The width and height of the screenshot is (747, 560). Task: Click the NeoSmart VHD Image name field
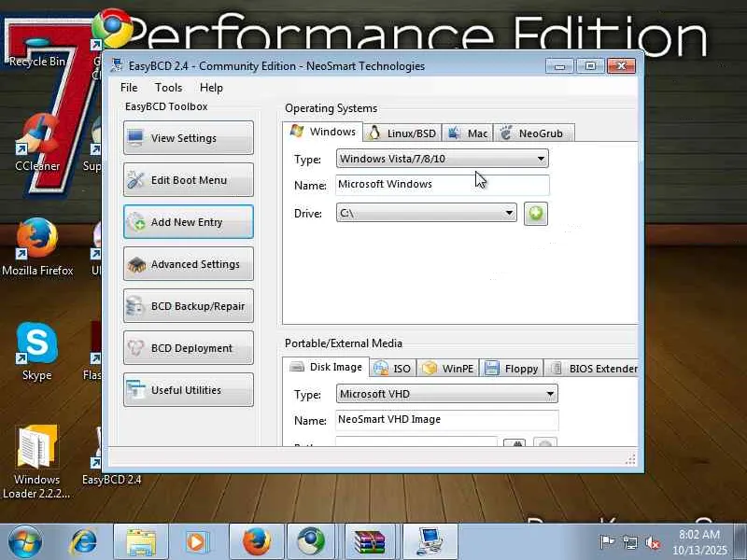(x=447, y=420)
